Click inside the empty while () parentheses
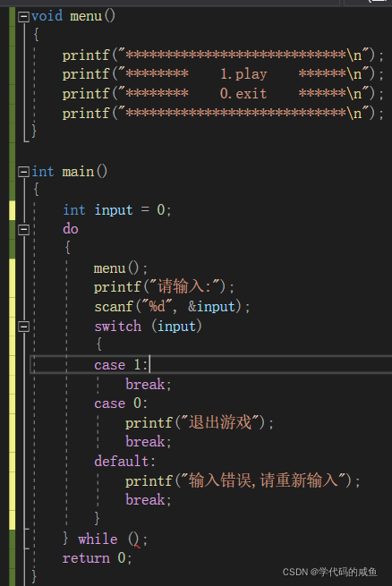This screenshot has width=392, height=586. [x=134, y=539]
